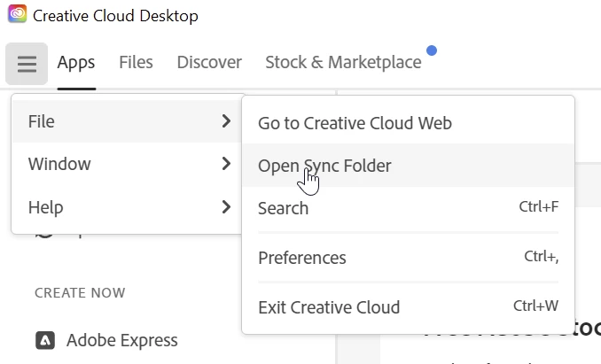Click the Creative Cloud Desktop title text

[x=115, y=16]
